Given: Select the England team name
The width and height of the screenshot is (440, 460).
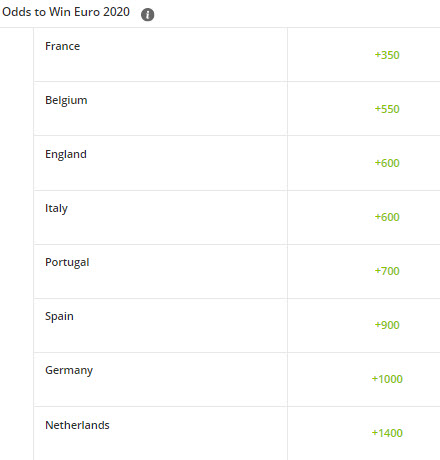Looking at the screenshot, I should click(66, 154).
